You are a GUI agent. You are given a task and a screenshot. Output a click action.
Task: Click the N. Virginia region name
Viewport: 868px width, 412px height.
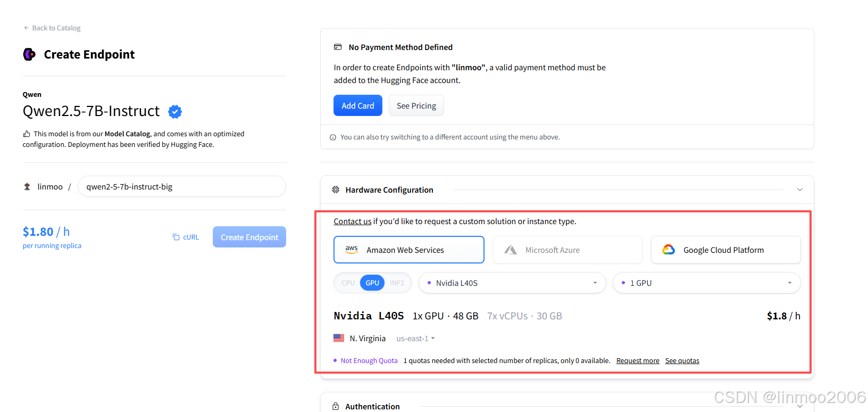(x=368, y=339)
